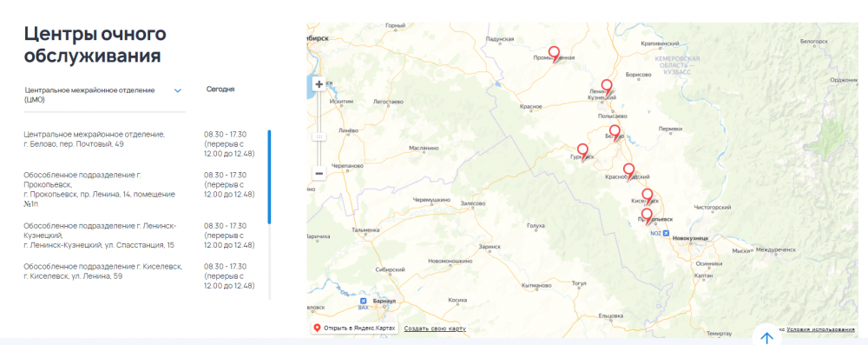Open the Создать свою карту link

click(x=435, y=328)
